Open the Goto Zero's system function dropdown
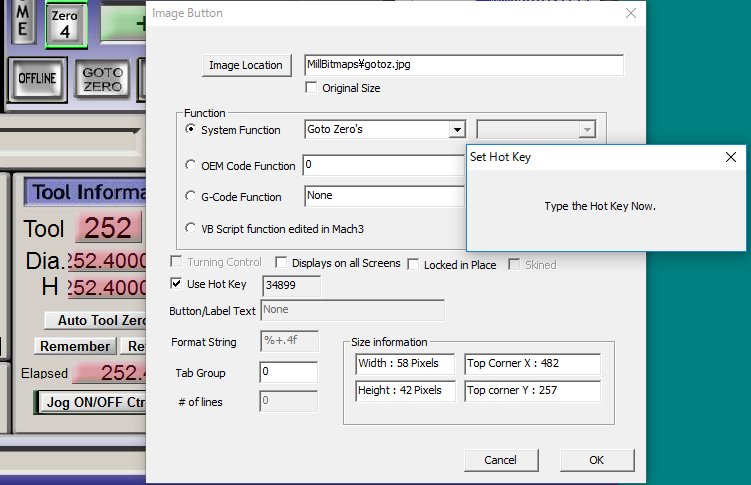This screenshot has width=751, height=485. point(457,129)
